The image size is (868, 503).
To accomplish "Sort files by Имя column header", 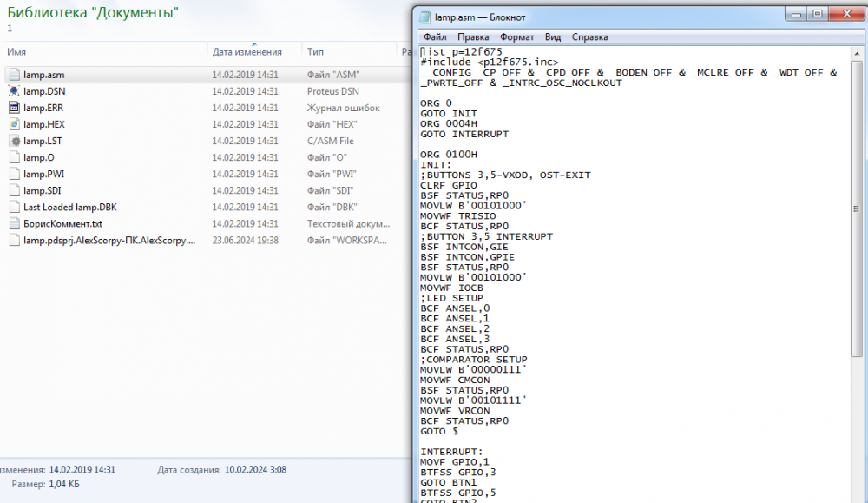I will pyautogui.click(x=16, y=52).
